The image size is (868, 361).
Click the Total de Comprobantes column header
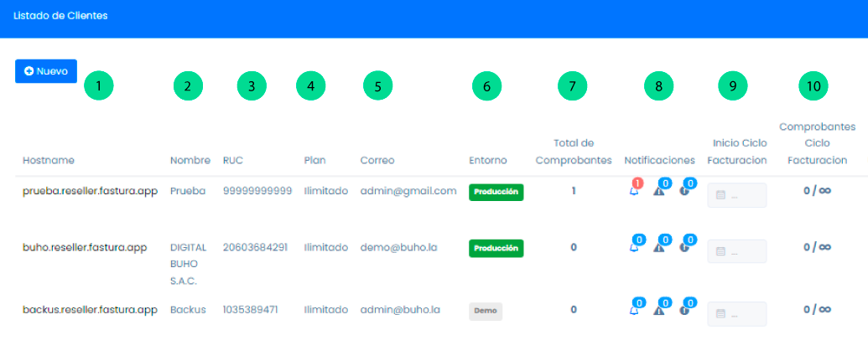tap(574, 152)
